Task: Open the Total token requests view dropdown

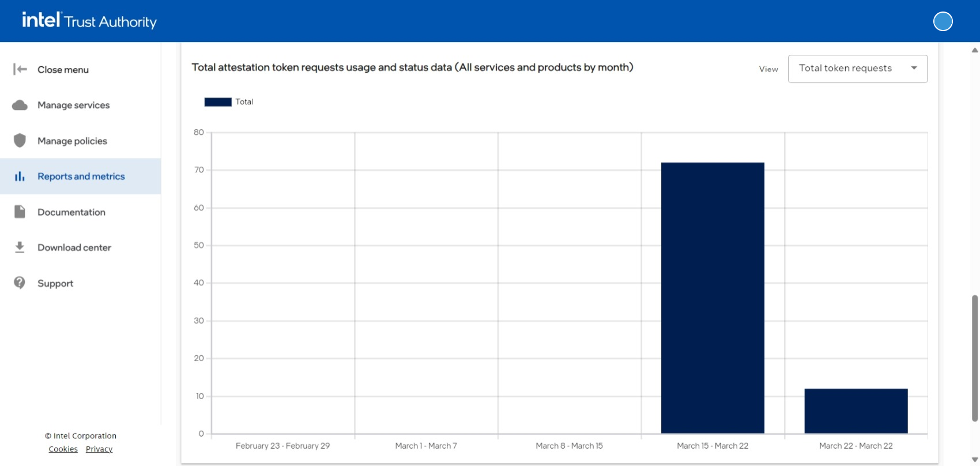Action: pyautogui.click(x=857, y=69)
